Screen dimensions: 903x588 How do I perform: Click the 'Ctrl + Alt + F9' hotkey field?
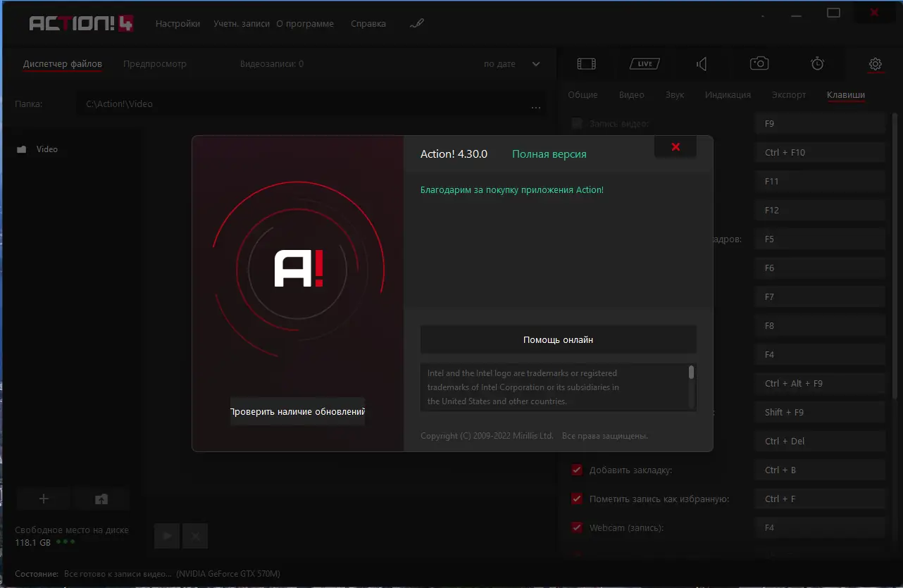pyautogui.click(x=820, y=383)
